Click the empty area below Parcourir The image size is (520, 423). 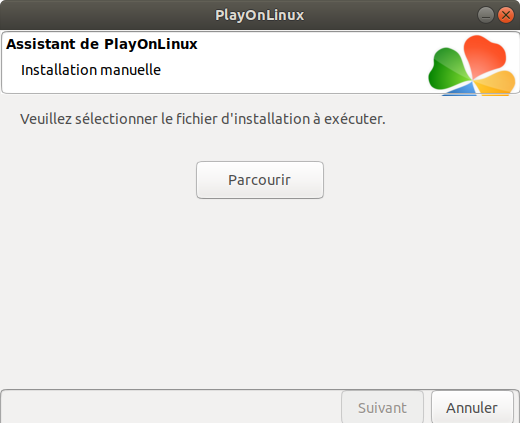[x=260, y=290]
